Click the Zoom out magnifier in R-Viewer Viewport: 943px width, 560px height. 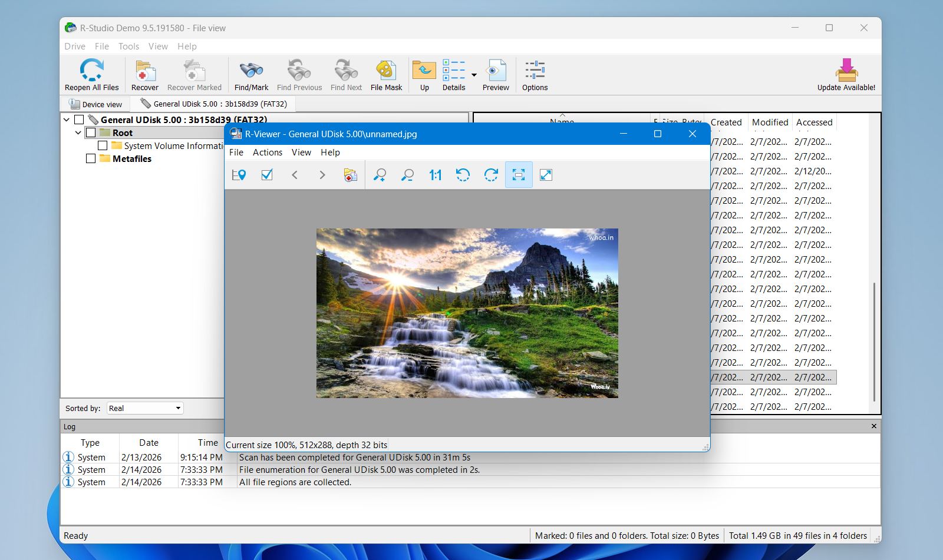click(x=407, y=174)
